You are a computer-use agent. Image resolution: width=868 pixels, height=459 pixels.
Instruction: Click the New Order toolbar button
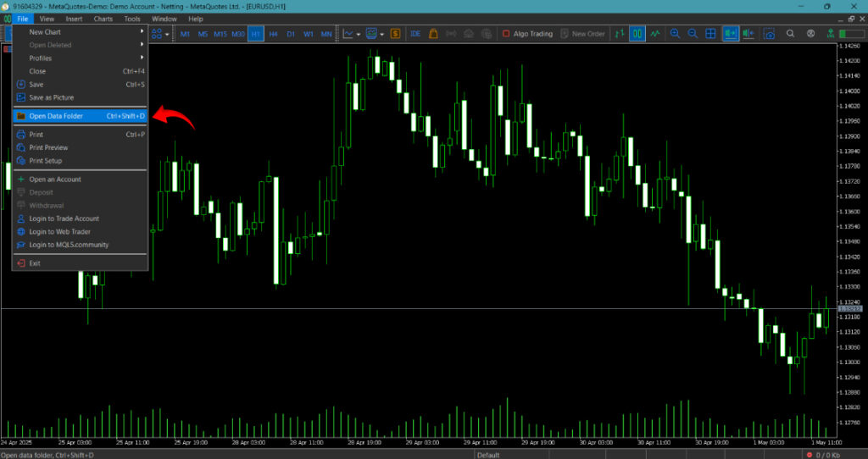pos(583,34)
